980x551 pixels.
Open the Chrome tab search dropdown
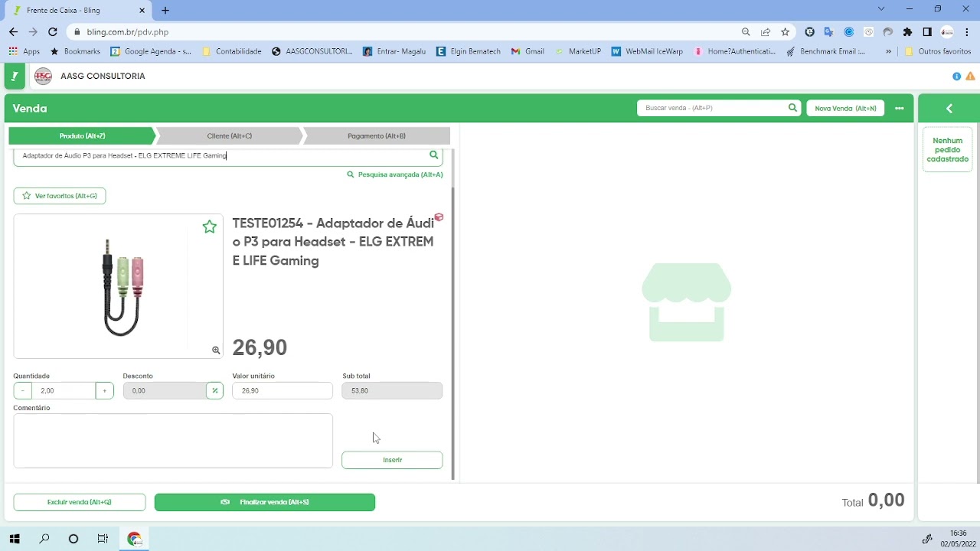click(x=881, y=9)
